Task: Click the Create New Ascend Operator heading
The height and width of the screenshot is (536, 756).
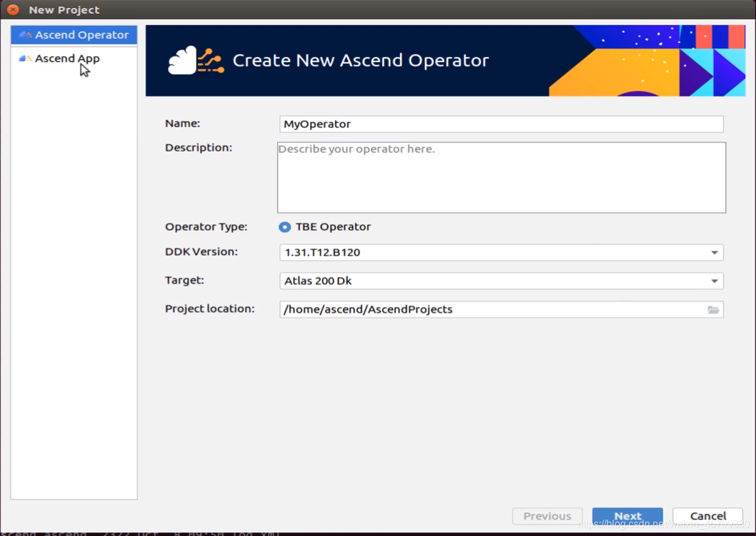Action: (x=361, y=61)
